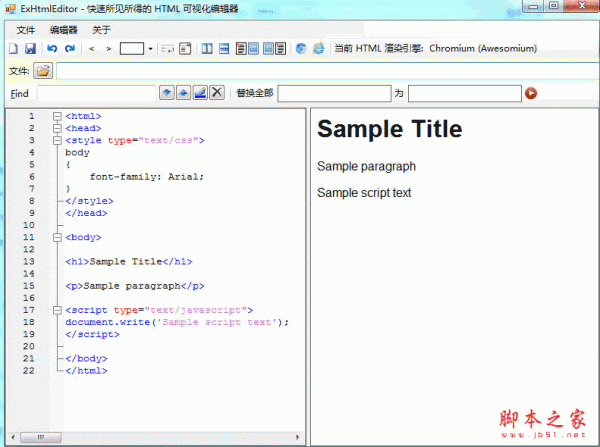Open file with the folder browse icon
600x447 pixels.
pyautogui.click(x=43, y=71)
